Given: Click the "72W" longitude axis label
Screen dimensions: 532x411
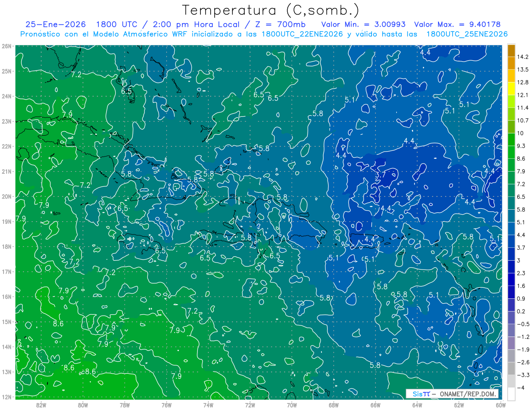Looking at the screenshot, I should (x=250, y=405).
